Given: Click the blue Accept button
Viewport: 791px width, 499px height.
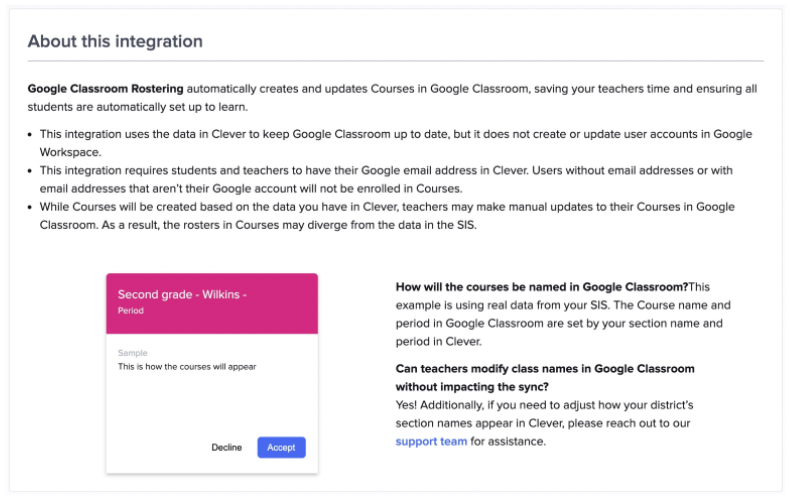Looking at the screenshot, I should pyautogui.click(x=281, y=447).
